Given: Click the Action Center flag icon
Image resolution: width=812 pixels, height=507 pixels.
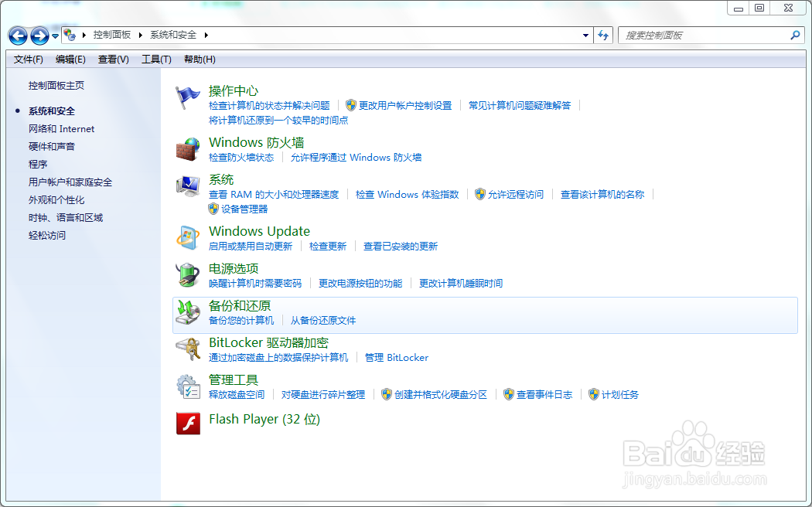Looking at the screenshot, I should (x=187, y=98).
